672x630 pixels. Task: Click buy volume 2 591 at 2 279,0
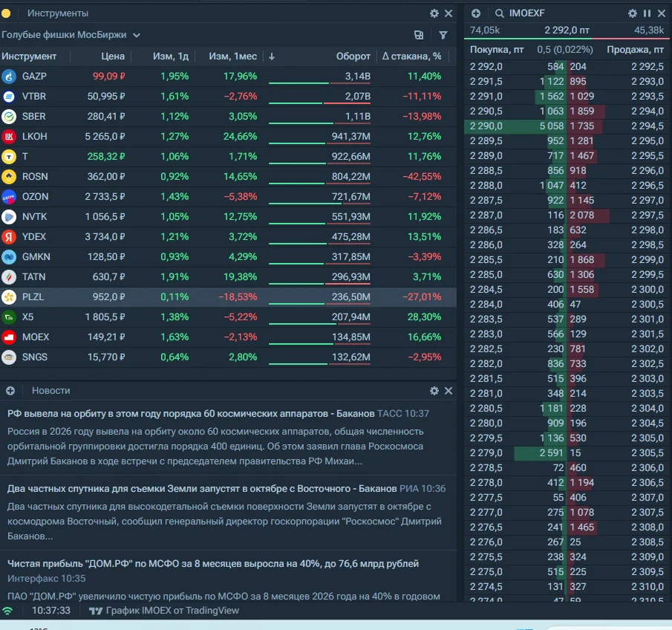[x=551, y=453]
